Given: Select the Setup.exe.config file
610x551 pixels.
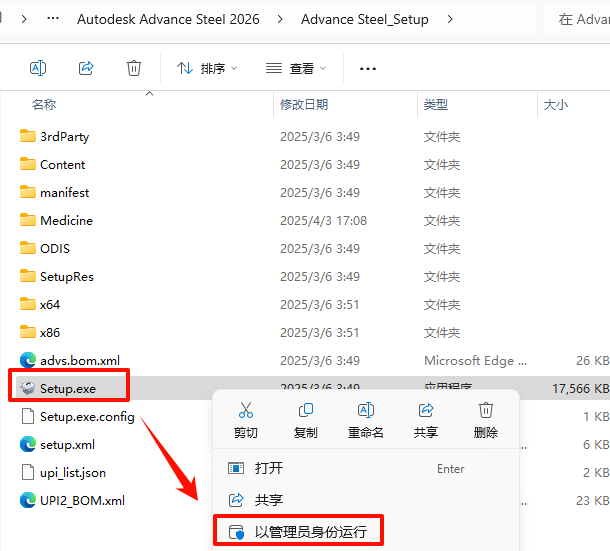Looking at the screenshot, I should pyautogui.click(x=78, y=417).
